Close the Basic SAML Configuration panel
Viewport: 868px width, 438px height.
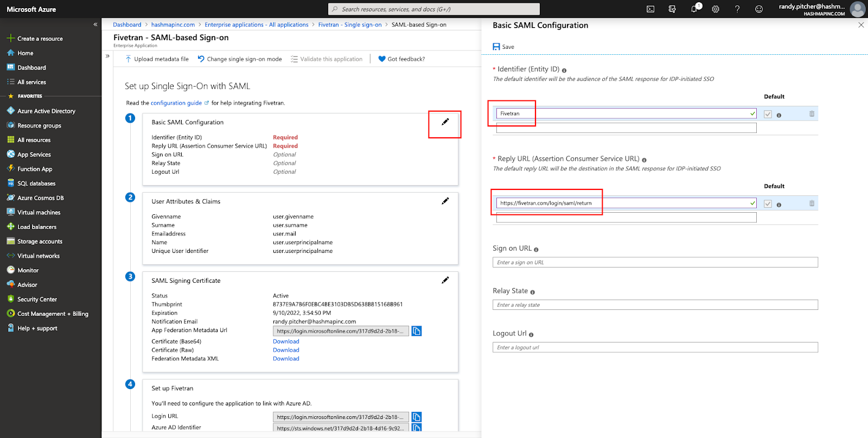(x=861, y=25)
